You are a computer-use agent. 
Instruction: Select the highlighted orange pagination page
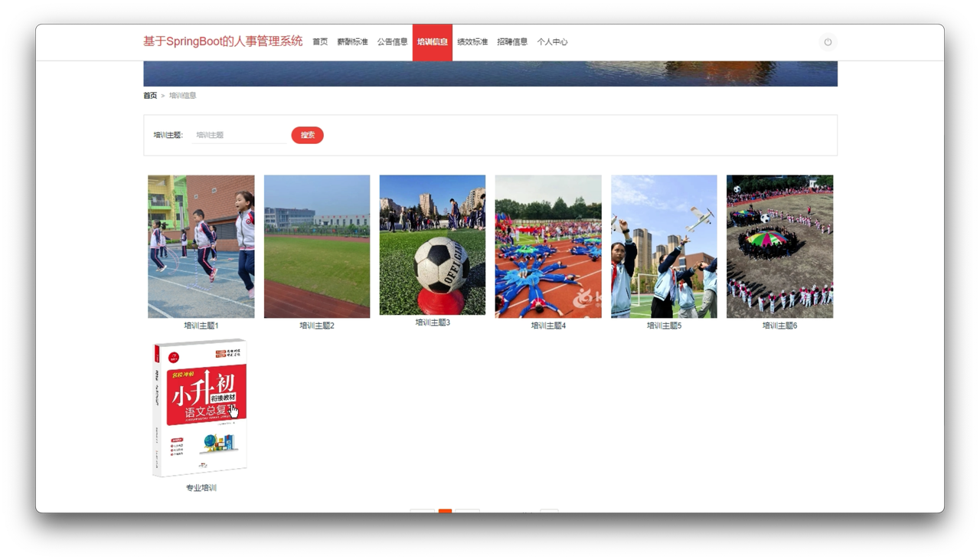pos(446,512)
